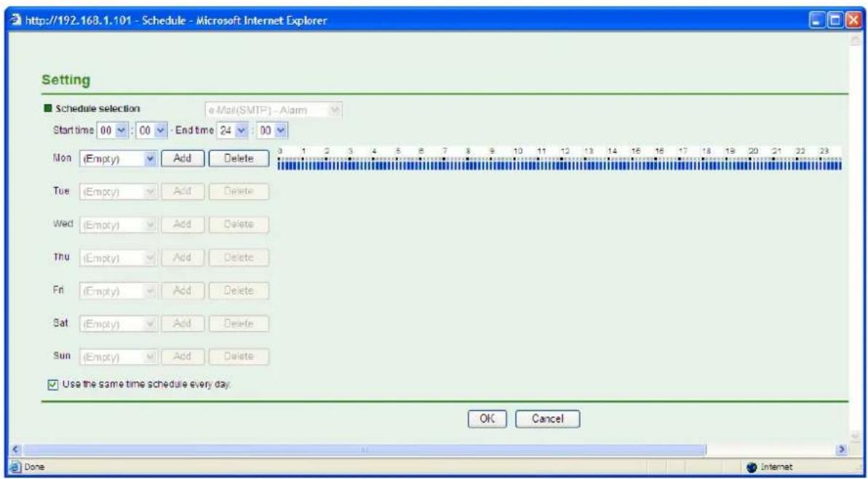Open the End time minute dropdown
Screen dimensions: 868x479
coord(272,131)
